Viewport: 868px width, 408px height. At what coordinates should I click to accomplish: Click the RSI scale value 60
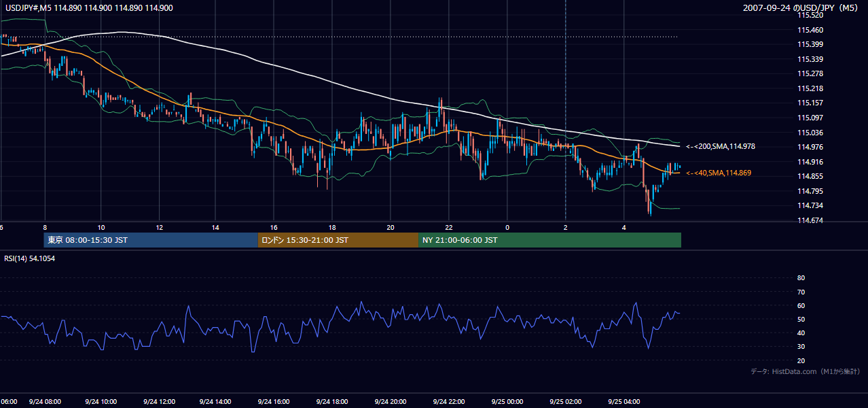coord(801,305)
